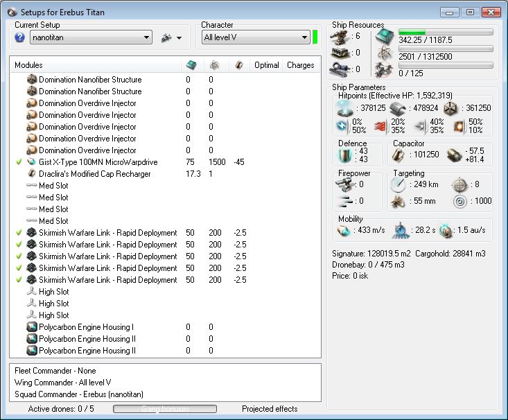
Task: Click the drone bandwidth bar 0 / 125
Action: [446, 65]
